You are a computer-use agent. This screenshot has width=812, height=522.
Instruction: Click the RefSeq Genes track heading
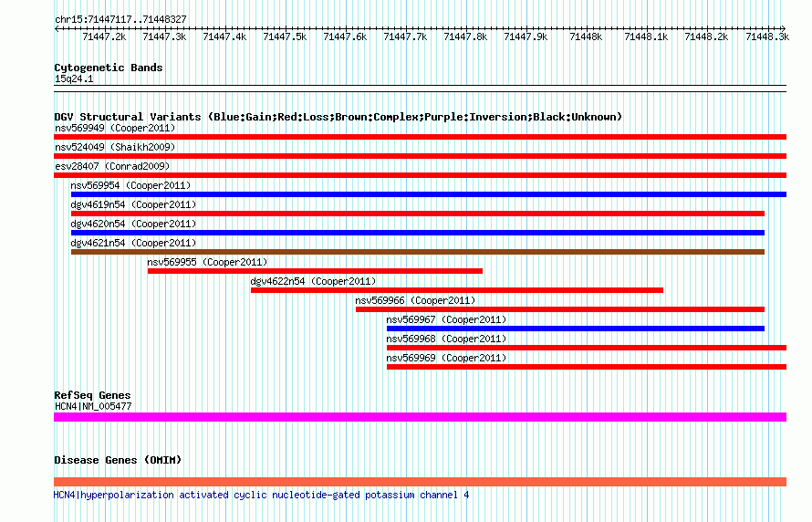pos(92,395)
